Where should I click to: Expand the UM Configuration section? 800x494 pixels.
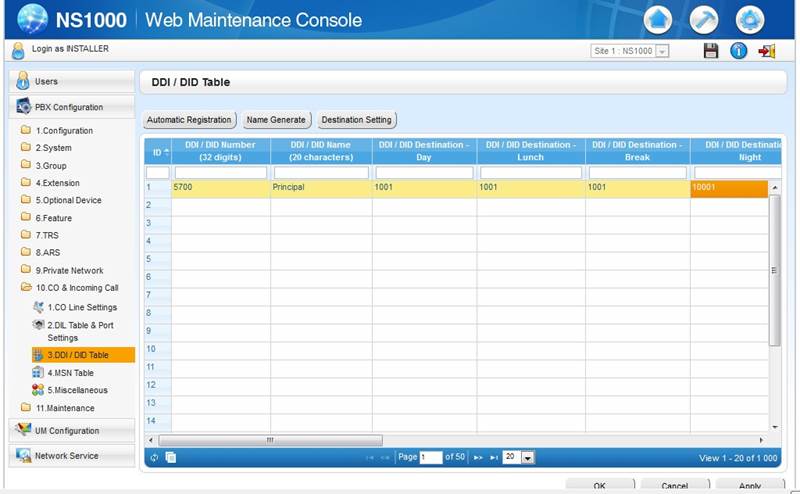tap(71, 430)
